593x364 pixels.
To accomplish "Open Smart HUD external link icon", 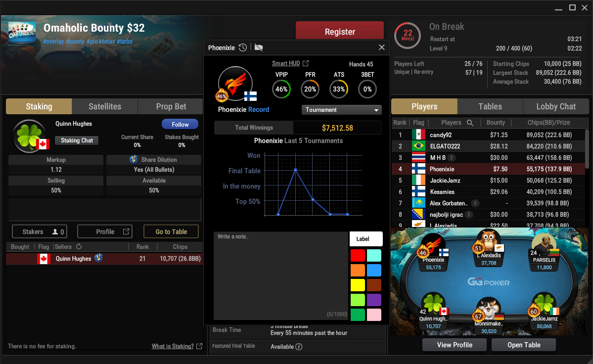I will (306, 63).
